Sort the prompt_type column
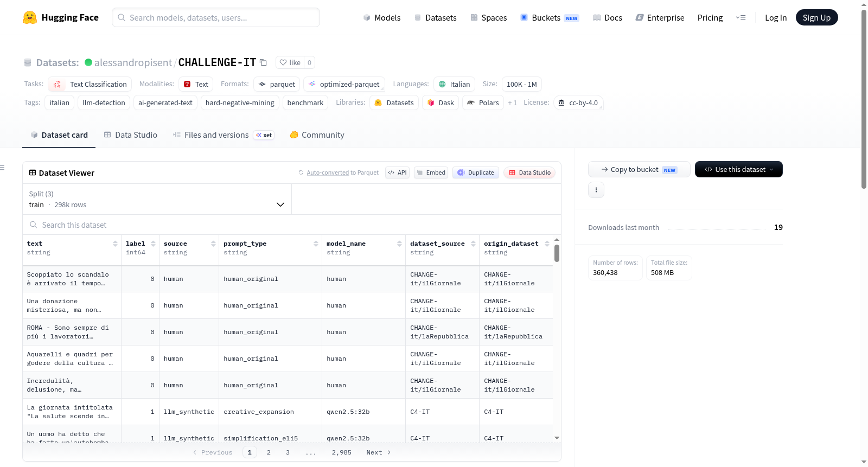Viewport: 868px width, 467px height. point(316,244)
